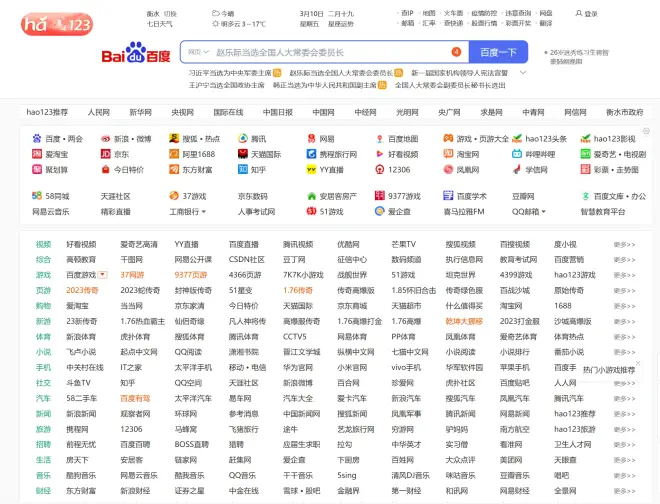Viewport: 660px width, 504px height.
Task: Open the 2023传奇 link
Action: click(82, 291)
